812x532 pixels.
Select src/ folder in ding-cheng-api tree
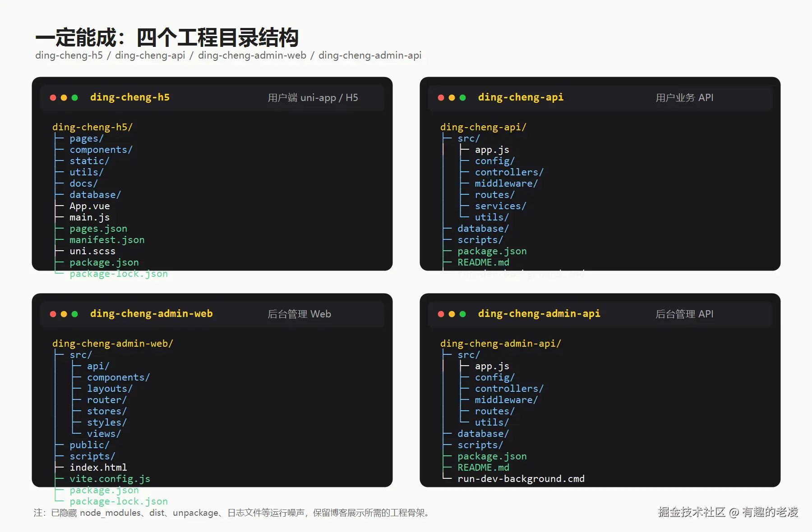[x=469, y=139]
